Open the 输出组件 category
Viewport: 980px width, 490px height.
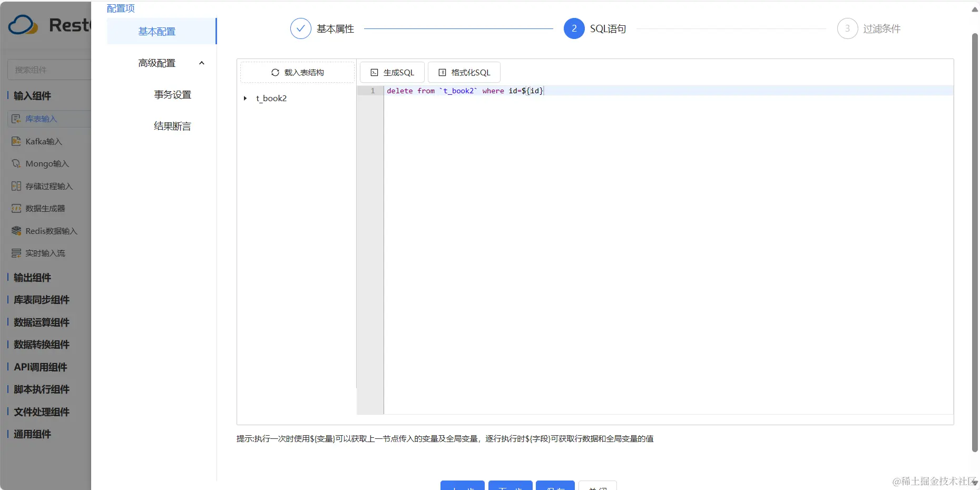pos(32,278)
